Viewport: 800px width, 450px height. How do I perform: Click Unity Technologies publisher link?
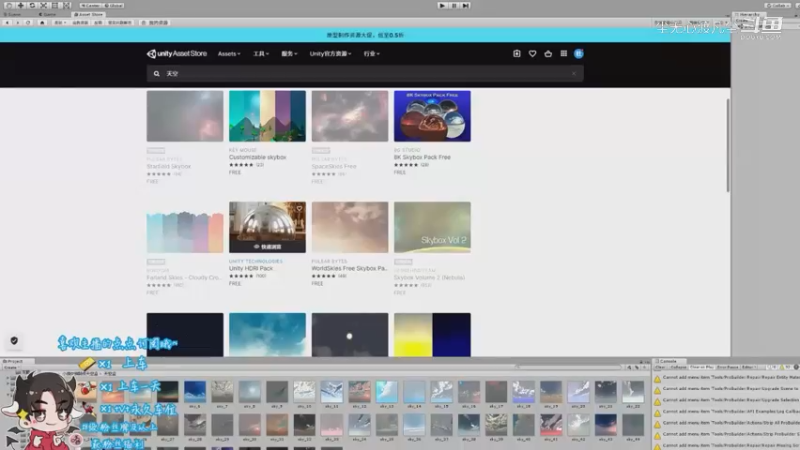256,261
